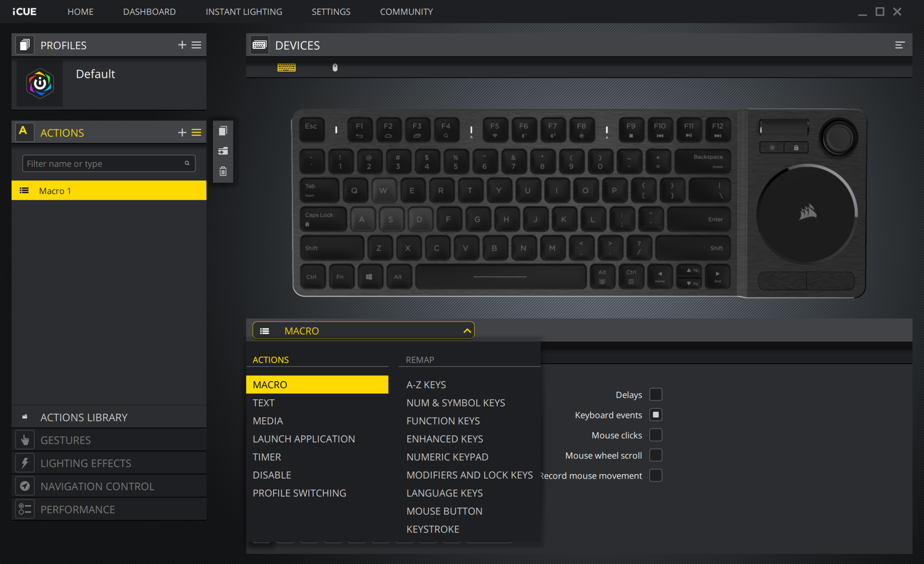Open the Instant Lighting tab
This screenshot has width=924, height=564.
[x=244, y=12]
